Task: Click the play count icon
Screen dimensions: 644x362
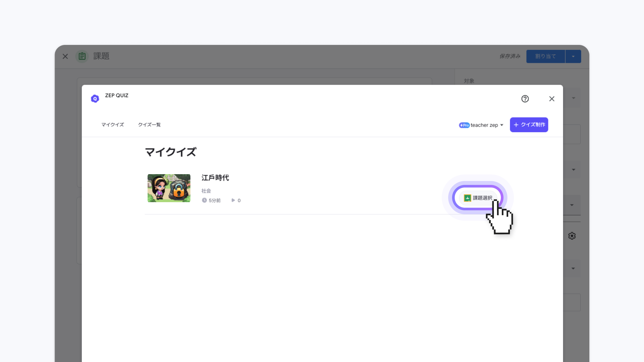Action: [233, 200]
